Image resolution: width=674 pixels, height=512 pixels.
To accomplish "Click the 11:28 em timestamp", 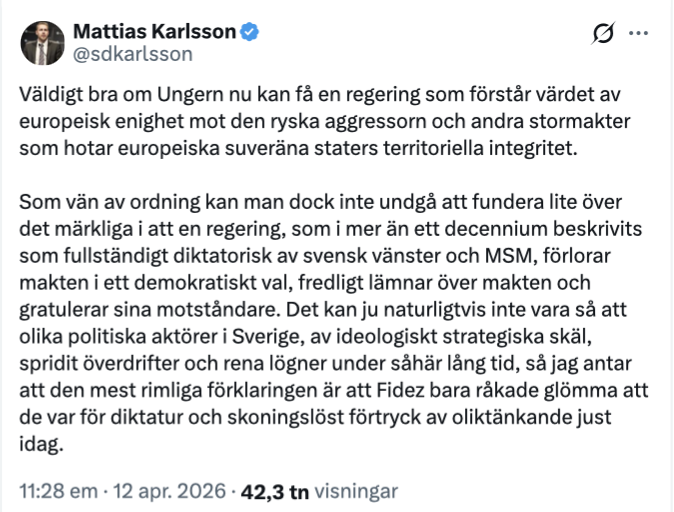I will click(x=61, y=492).
